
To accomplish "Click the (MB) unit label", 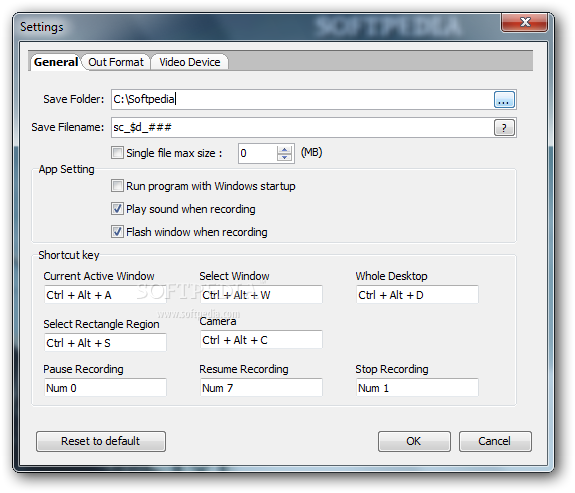I will coord(311,152).
